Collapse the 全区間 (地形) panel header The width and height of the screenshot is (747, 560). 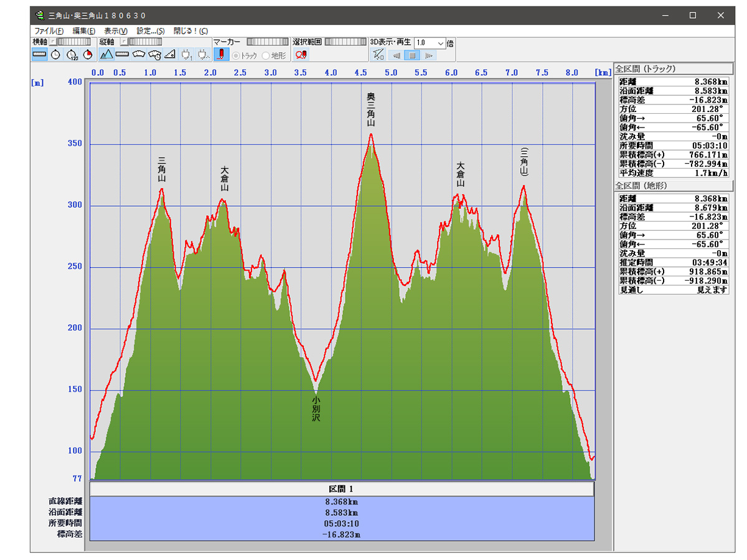[x=671, y=186]
